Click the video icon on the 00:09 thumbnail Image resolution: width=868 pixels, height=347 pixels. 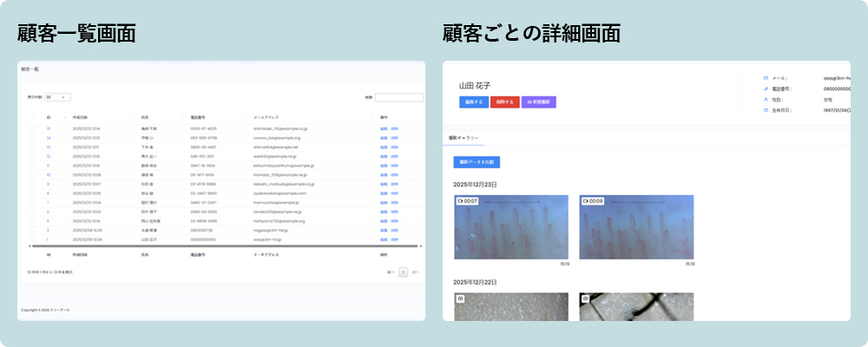coord(586,201)
